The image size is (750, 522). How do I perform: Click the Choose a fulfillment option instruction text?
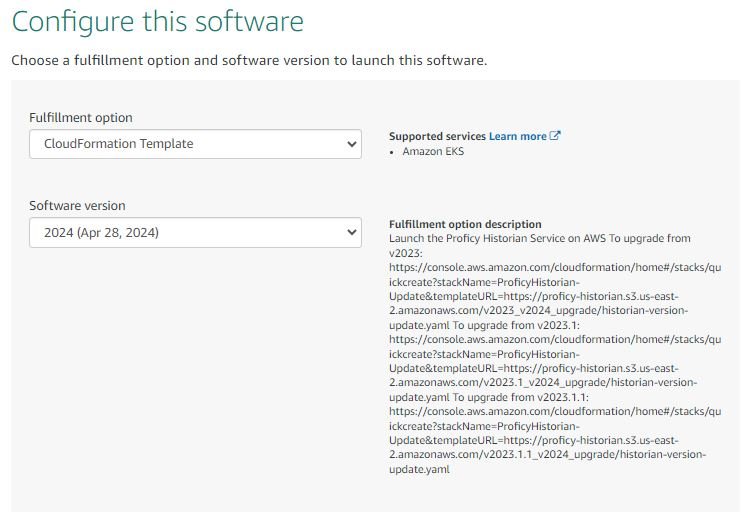point(249,60)
